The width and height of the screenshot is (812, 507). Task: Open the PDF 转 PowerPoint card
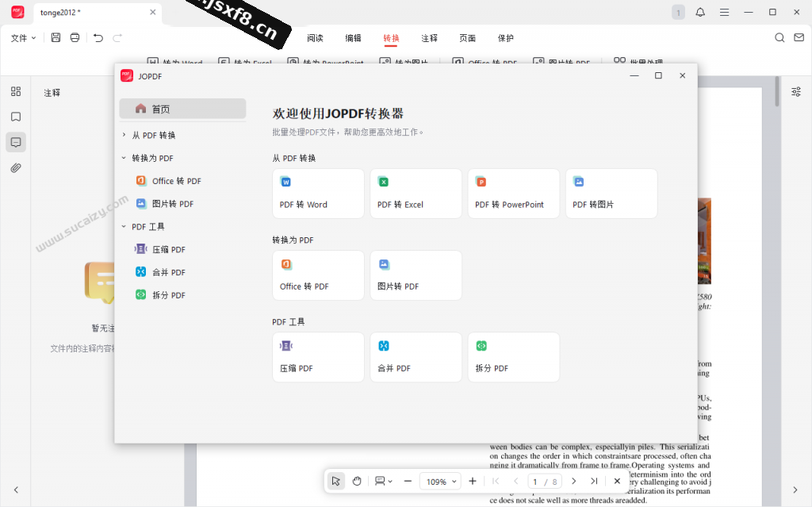pyautogui.click(x=514, y=194)
